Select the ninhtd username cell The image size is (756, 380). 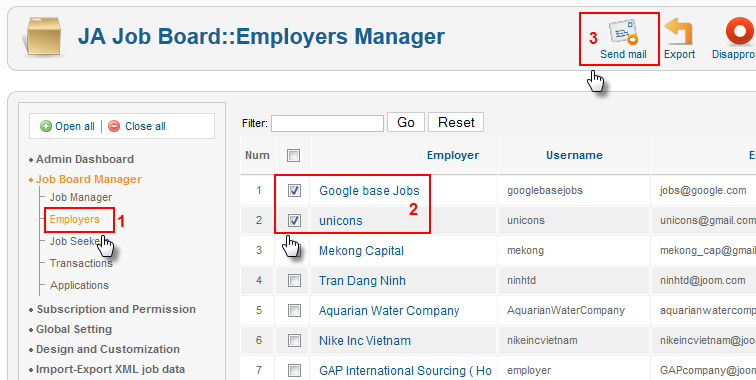(521, 280)
